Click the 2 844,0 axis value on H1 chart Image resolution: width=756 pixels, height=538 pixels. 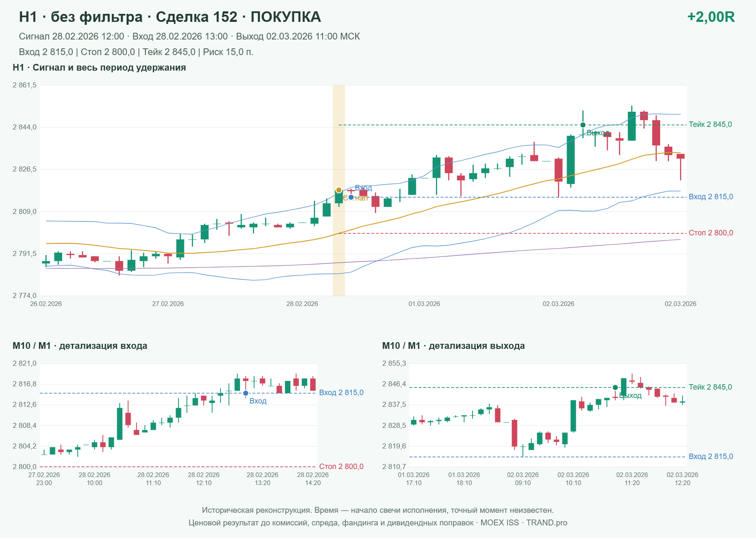coord(24,127)
